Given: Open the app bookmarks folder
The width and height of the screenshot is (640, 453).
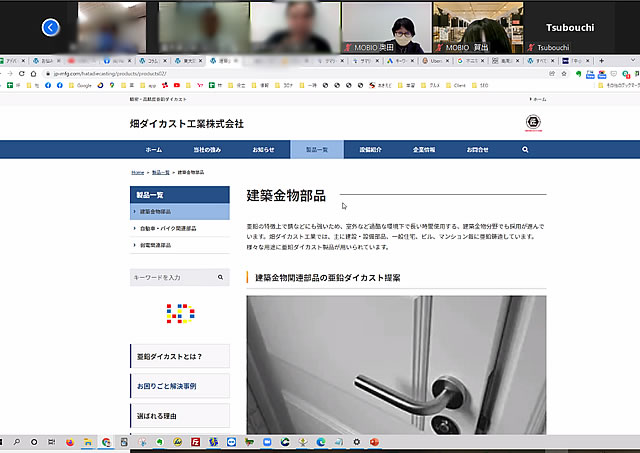Looking at the screenshot, I should tap(148, 85).
